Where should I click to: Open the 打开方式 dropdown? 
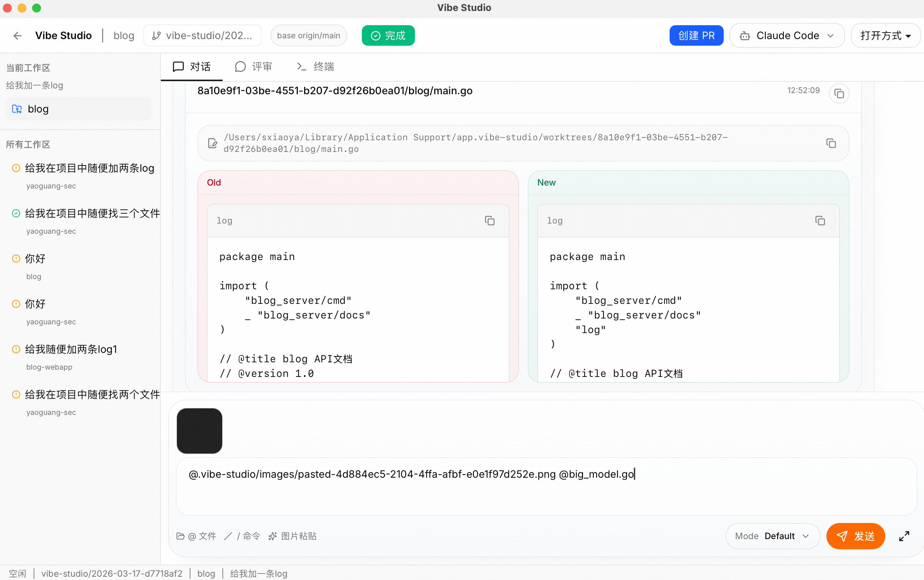coord(885,36)
